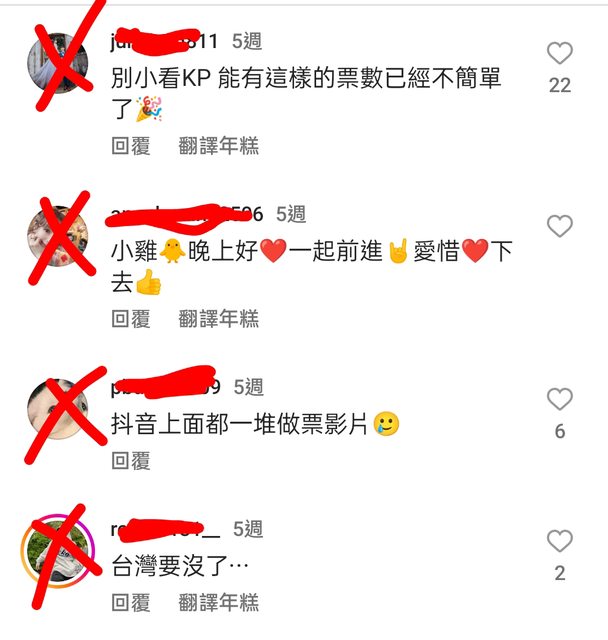The height and width of the screenshot is (640, 608).
Task: Open second commenter's crossed-out avatar
Action: click(x=58, y=236)
